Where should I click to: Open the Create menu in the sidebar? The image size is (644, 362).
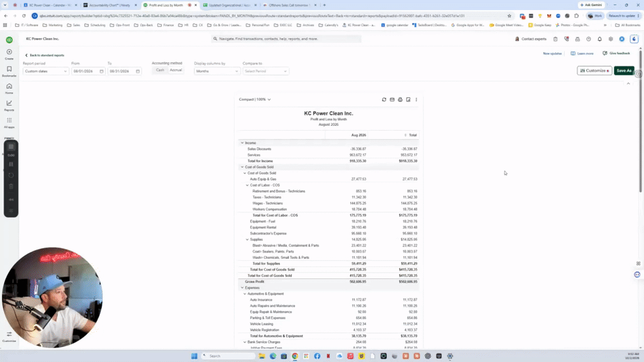tap(9, 54)
